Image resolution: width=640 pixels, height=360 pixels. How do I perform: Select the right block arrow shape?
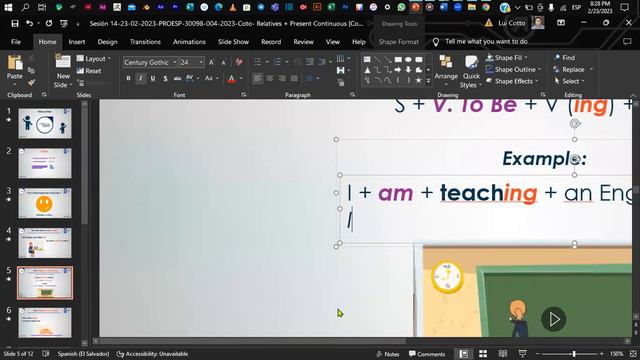click(398, 70)
